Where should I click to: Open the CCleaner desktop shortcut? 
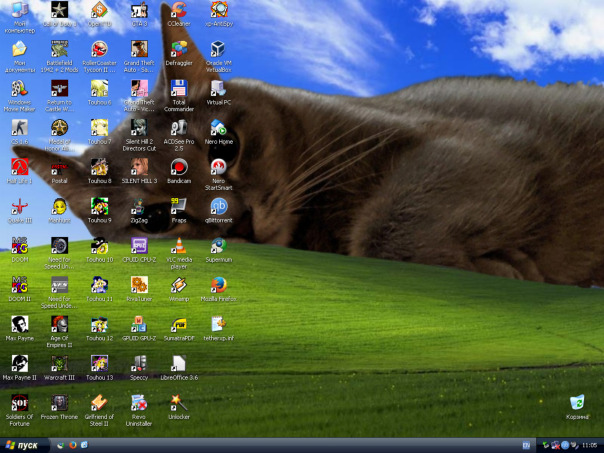coord(179,10)
